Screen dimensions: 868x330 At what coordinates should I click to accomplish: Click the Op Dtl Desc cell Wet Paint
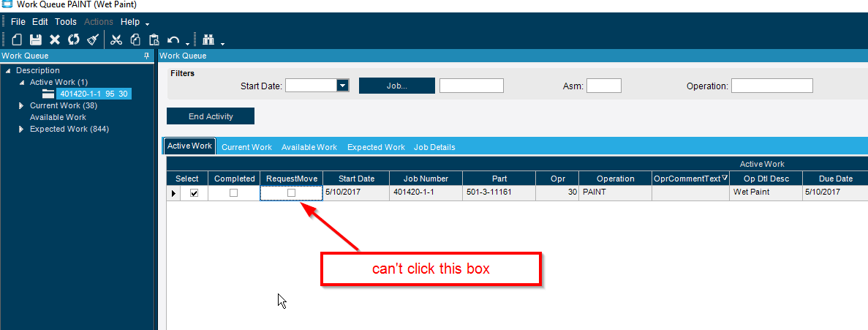point(766,192)
